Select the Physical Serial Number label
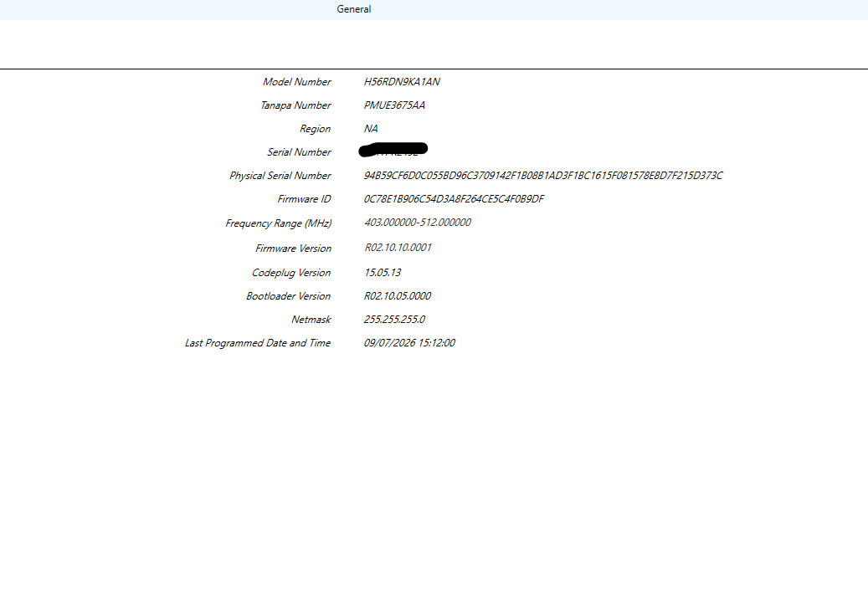Screen dimensions: 868x610 [280, 176]
